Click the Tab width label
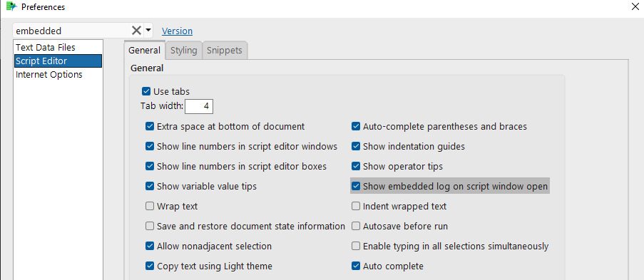 point(162,106)
